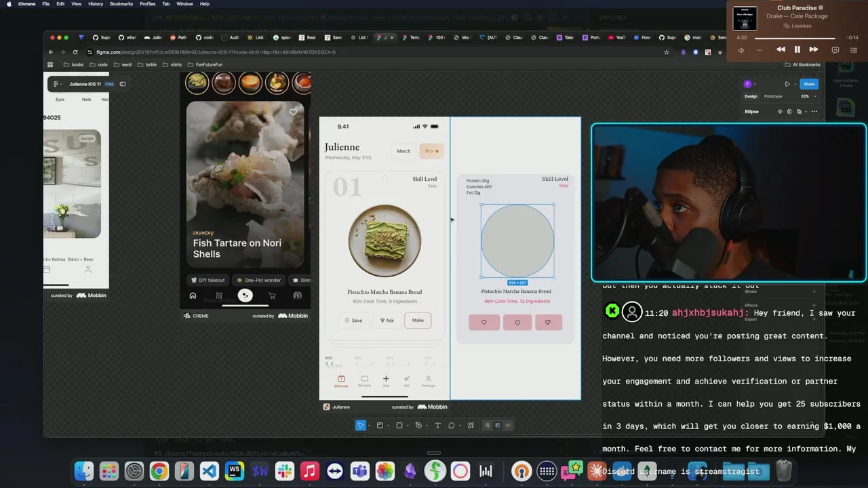Click the Club Paradise album artwork
868x488 pixels.
click(745, 18)
